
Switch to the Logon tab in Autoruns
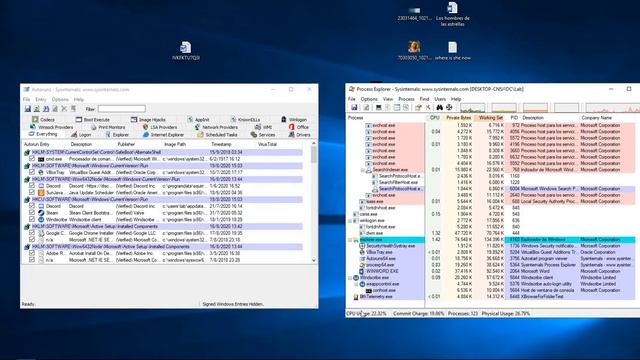81,135
